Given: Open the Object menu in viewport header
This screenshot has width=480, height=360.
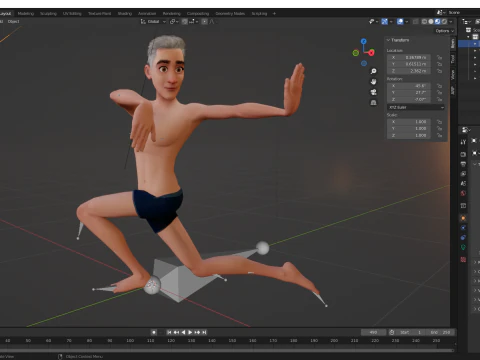Looking at the screenshot, I should coord(14,21).
